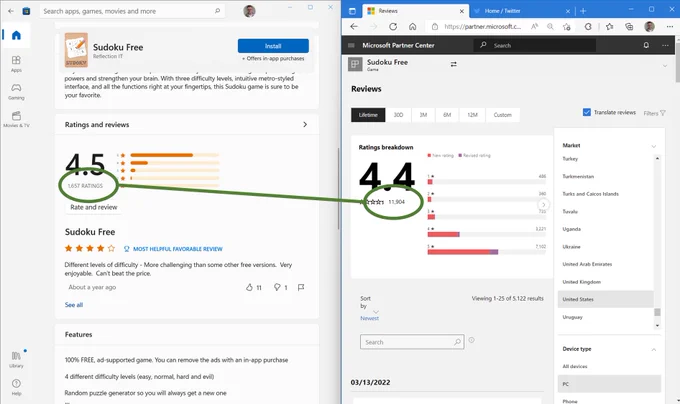Select 6M time range
This screenshot has height=404, width=680.
point(447,115)
